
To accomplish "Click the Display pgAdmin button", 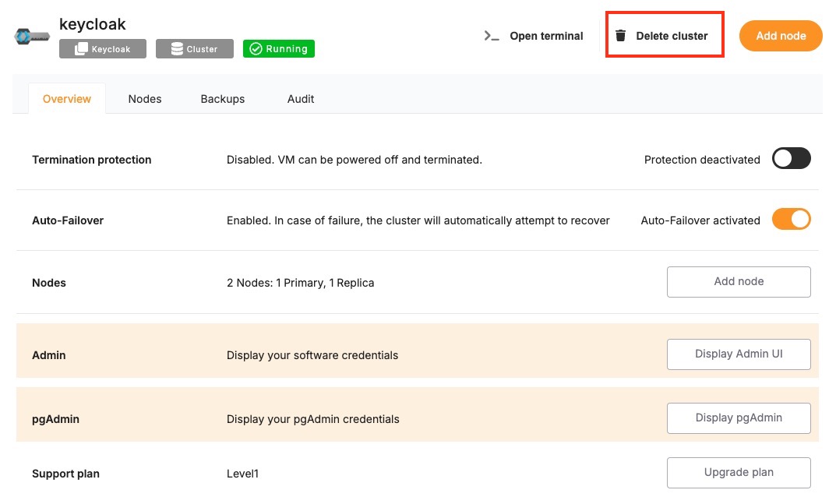I will coord(739,418).
